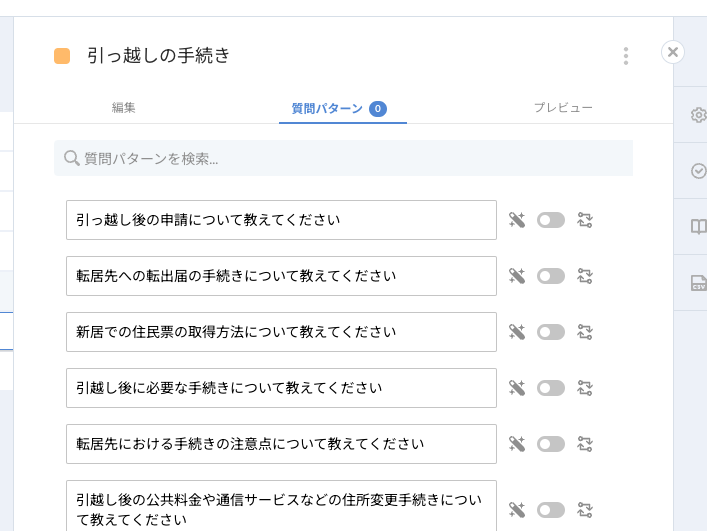Toggle switch for 引越し後に必要な手続き pattern

click(x=551, y=388)
